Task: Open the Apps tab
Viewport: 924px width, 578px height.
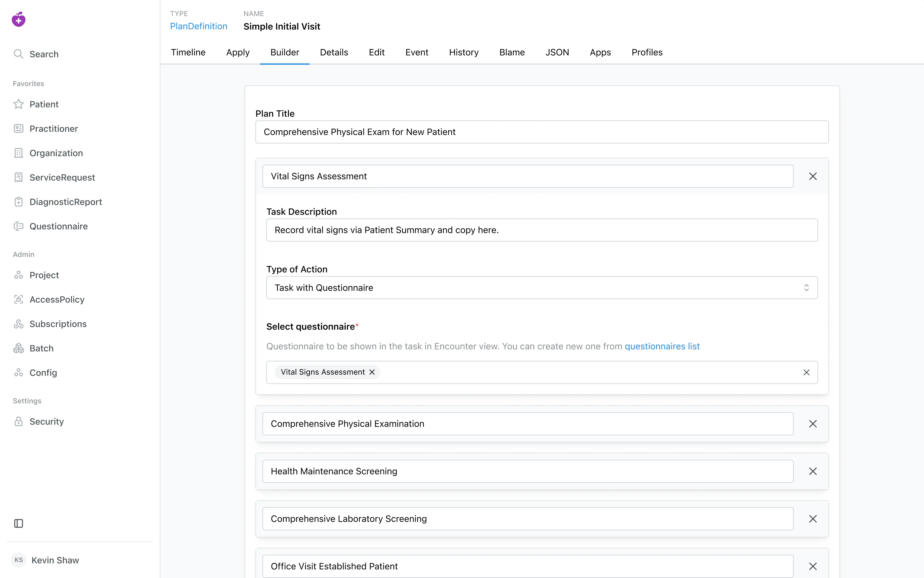Action: click(600, 52)
